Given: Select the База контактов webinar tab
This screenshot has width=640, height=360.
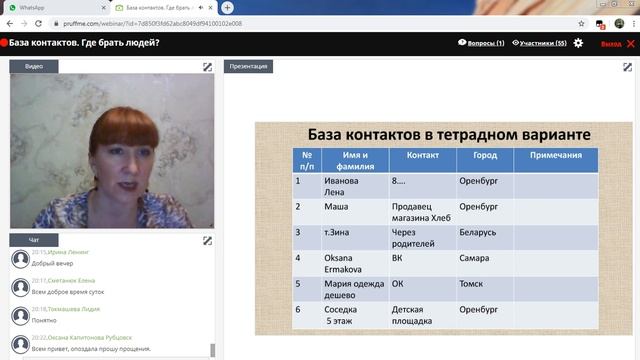Looking at the screenshot, I should 163,8.
